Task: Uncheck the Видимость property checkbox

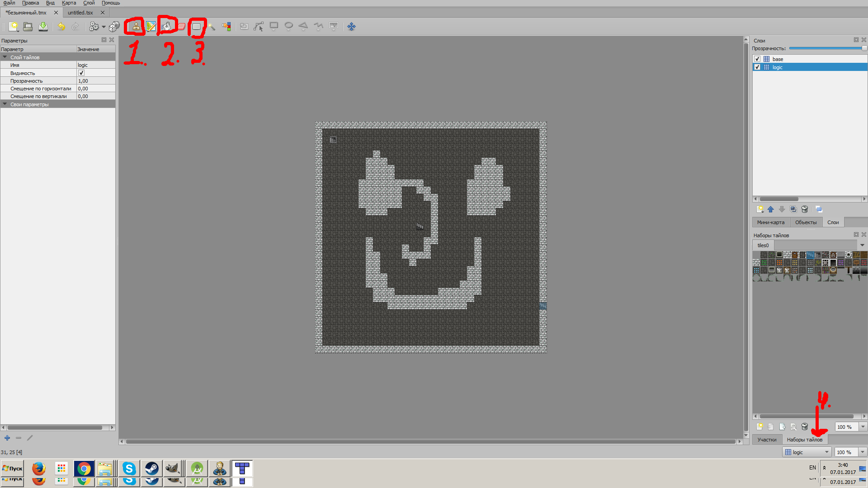Action: [x=81, y=73]
